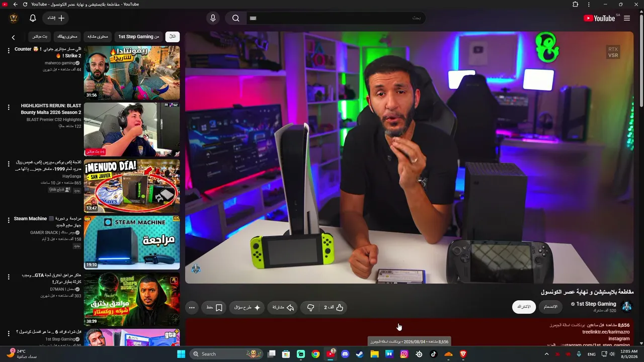Share the video (مشاركة)
The width and height of the screenshot is (644, 362).
283,307
